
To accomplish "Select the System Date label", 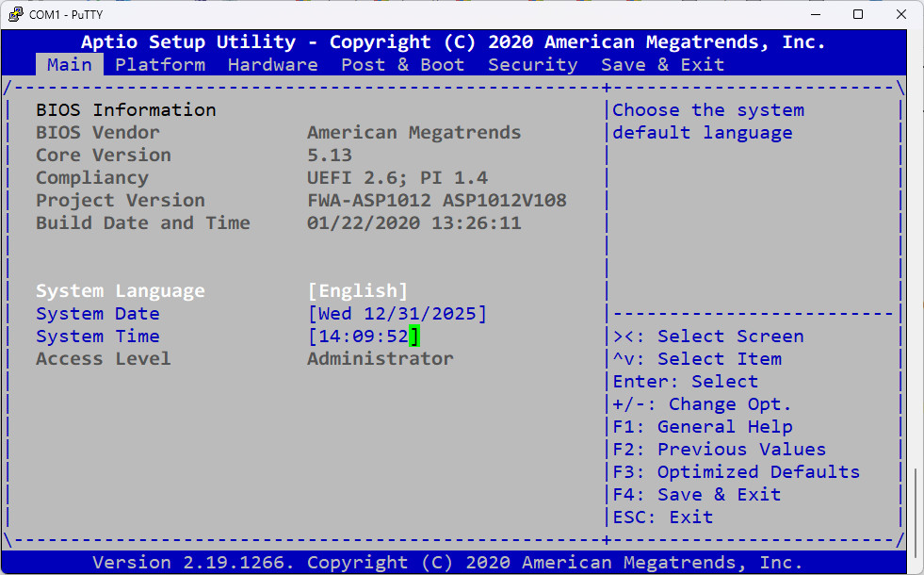I will (98, 313).
